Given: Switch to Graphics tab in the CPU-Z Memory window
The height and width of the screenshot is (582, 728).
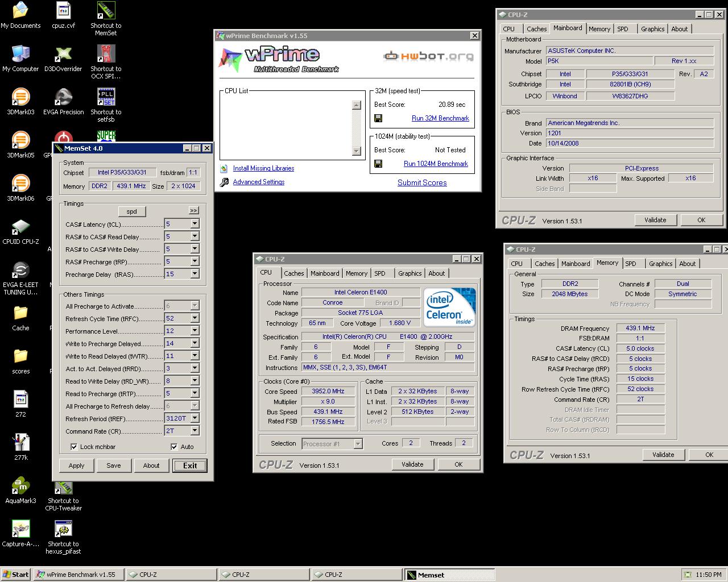Looking at the screenshot, I should pyautogui.click(x=660, y=264).
